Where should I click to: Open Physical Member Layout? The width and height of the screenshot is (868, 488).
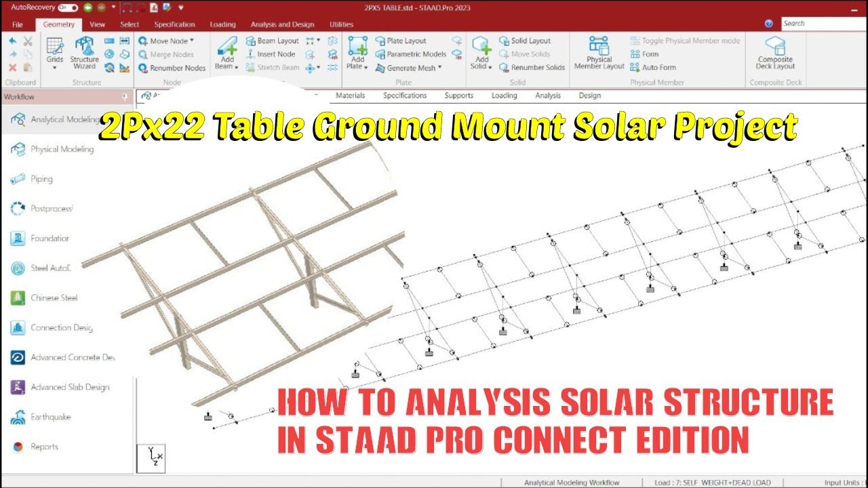click(599, 54)
